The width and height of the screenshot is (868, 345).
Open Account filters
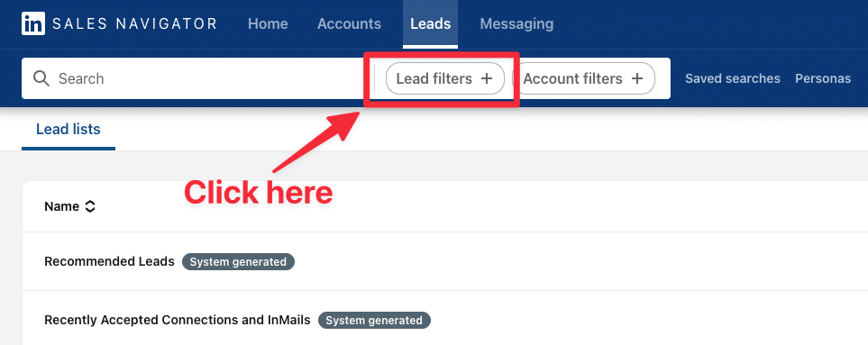[x=583, y=78]
